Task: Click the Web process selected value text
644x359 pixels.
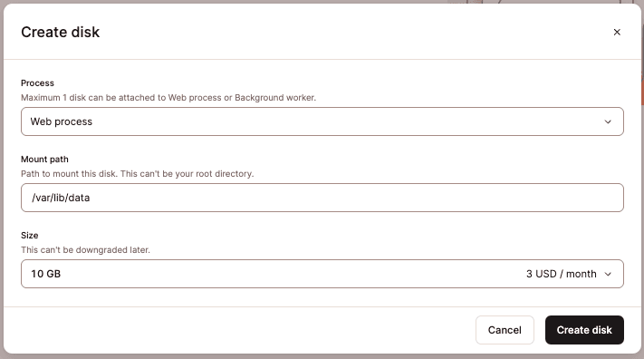Action: [x=62, y=121]
